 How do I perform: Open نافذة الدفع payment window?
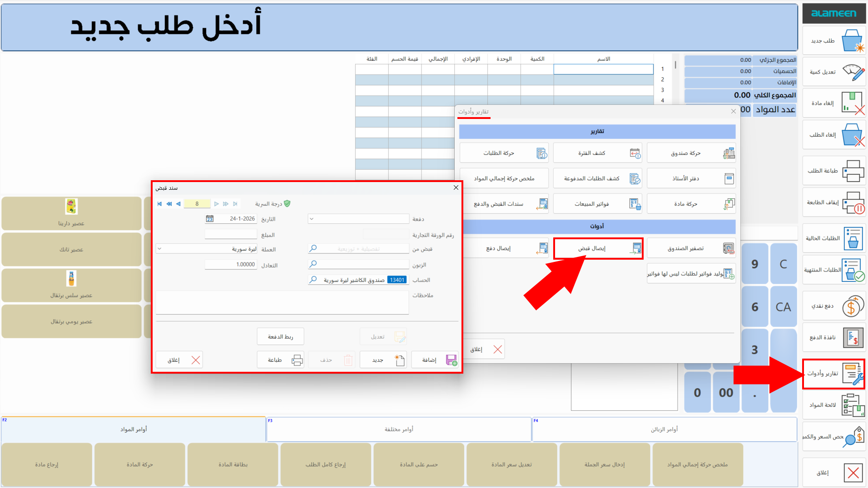click(834, 337)
